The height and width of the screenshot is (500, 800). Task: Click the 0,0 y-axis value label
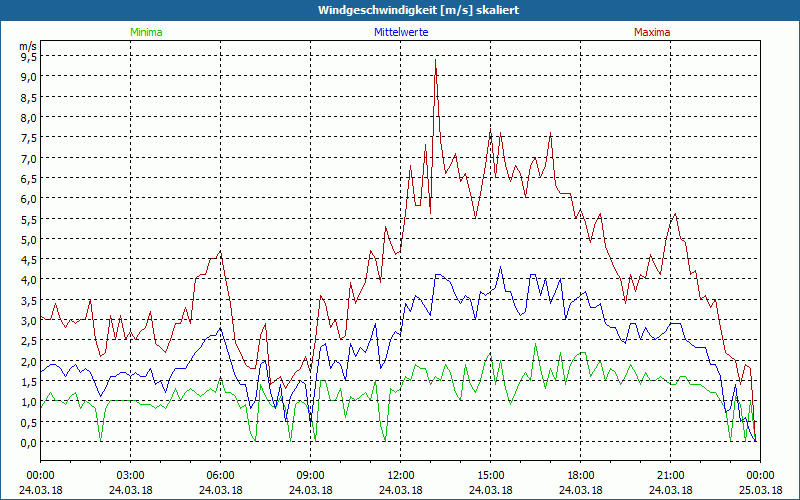click(28, 442)
